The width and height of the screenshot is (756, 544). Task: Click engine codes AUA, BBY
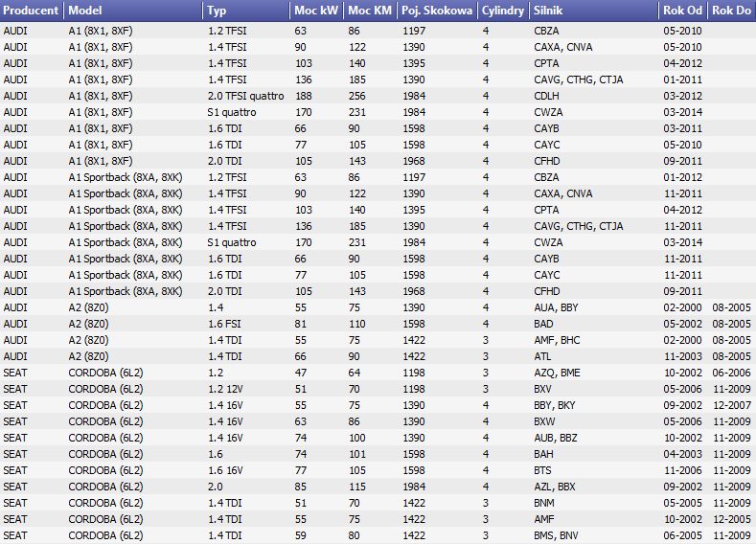(556, 307)
